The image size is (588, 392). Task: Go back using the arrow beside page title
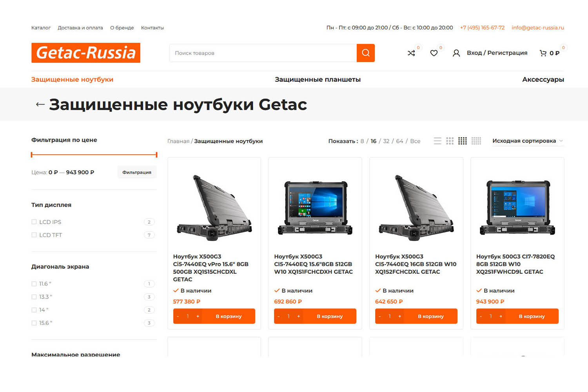point(40,104)
